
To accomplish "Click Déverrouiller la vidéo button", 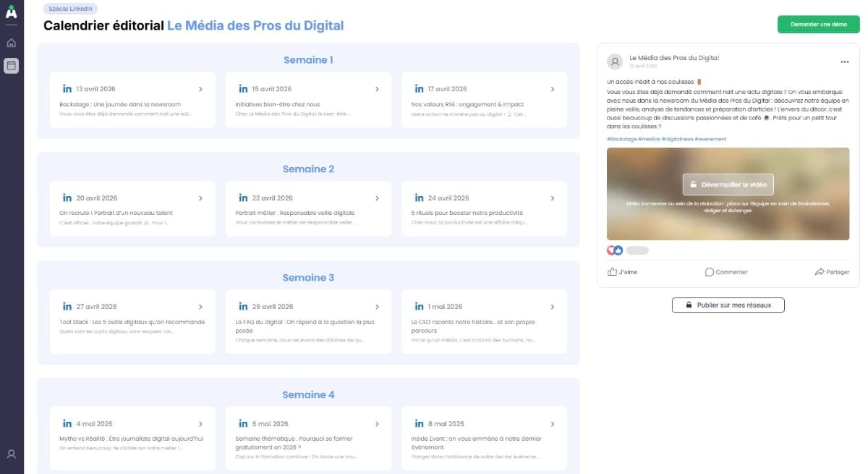I will coord(728,185).
